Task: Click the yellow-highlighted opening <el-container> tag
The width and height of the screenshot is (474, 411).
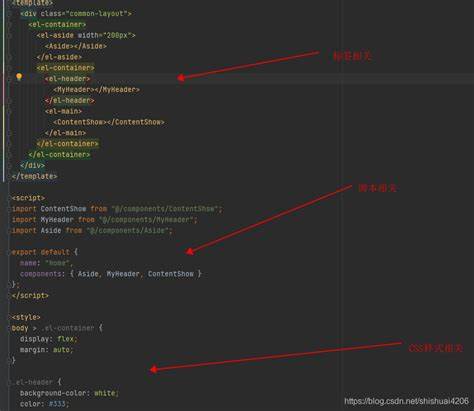Action: tap(66, 68)
